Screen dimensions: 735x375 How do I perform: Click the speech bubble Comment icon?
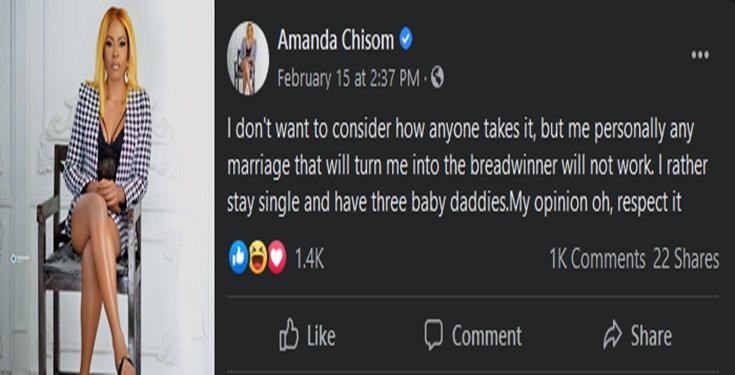click(434, 335)
